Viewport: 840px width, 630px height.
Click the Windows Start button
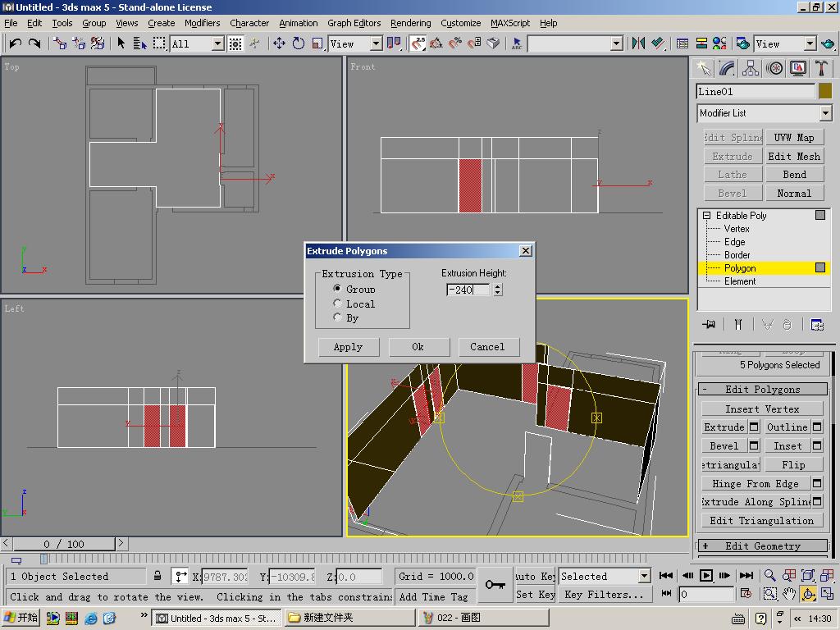coord(21,618)
